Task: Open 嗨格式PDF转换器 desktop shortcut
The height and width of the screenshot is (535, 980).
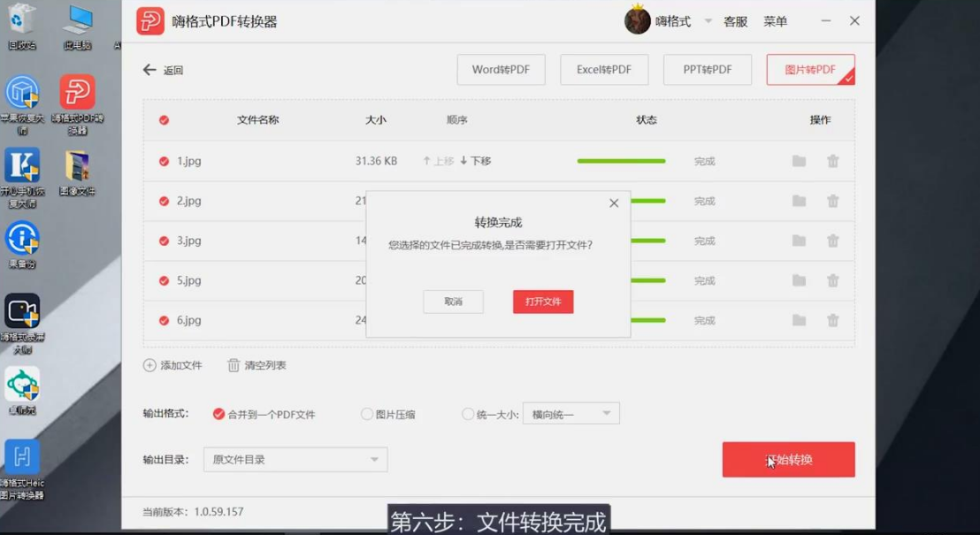Action: pos(78,105)
